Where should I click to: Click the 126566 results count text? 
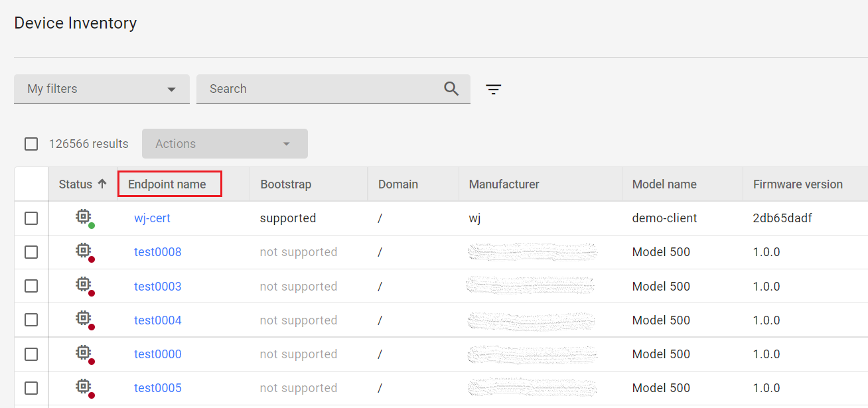pos(89,144)
